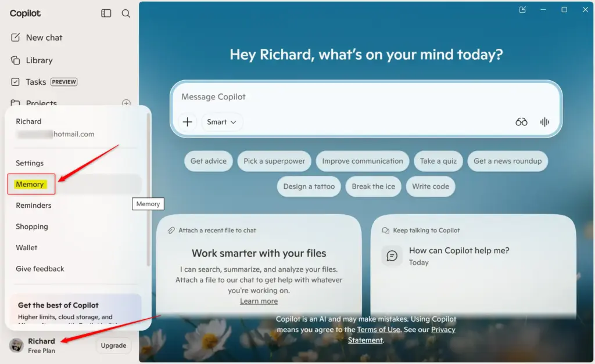Click the pop-out window icon in title bar
The height and width of the screenshot is (364, 595).
[522, 9]
